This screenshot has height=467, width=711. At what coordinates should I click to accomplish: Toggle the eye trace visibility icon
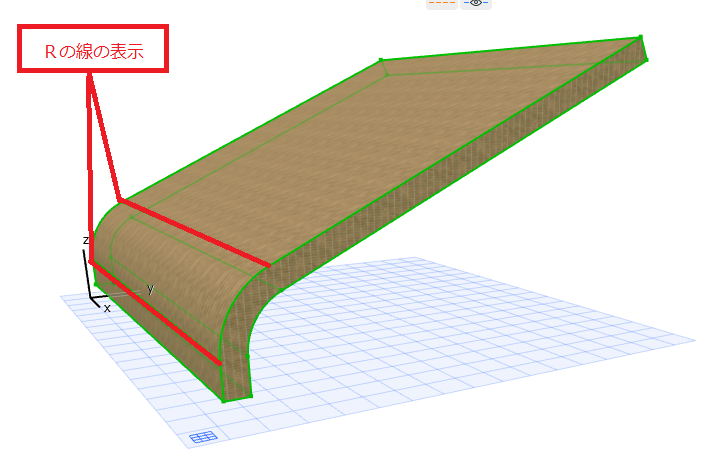476,4
